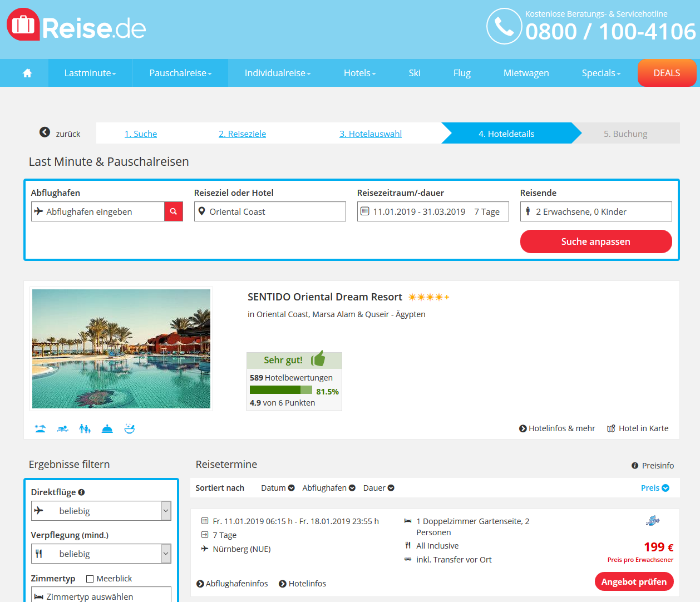Click the zurück back link
Screen dimensions: 700x602
(x=68, y=134)
